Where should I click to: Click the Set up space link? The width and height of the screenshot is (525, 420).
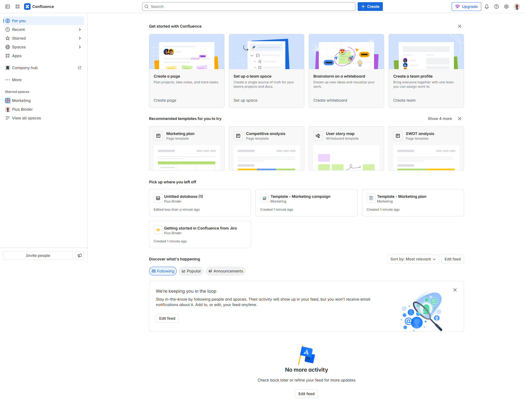pyautogui.click(x=245, y=100)
